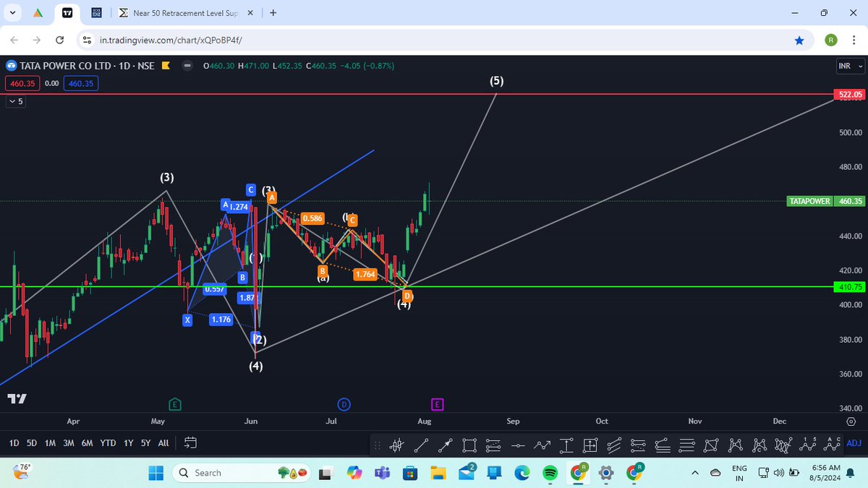Set chart range to 1Y

tap(129, 442)
